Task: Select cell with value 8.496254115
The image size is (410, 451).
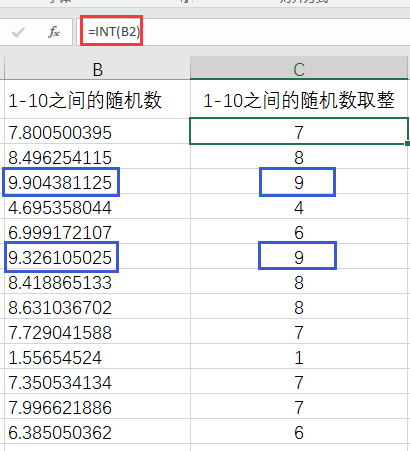Action: [97, 157]
